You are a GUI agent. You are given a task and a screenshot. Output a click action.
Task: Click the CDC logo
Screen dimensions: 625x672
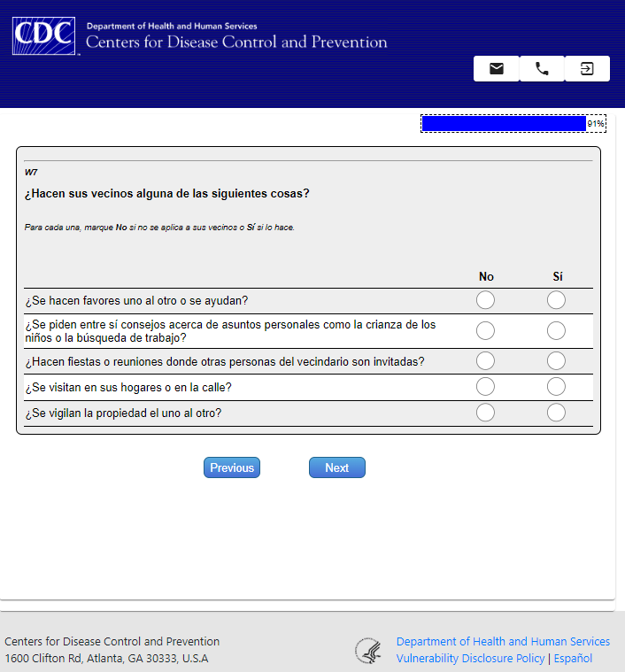click(x=45, y=36)
